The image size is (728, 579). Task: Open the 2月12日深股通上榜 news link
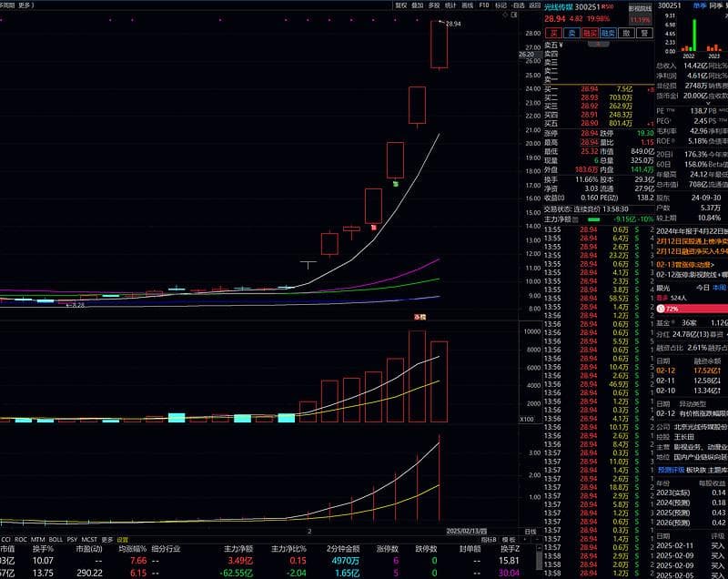point(692,241)
